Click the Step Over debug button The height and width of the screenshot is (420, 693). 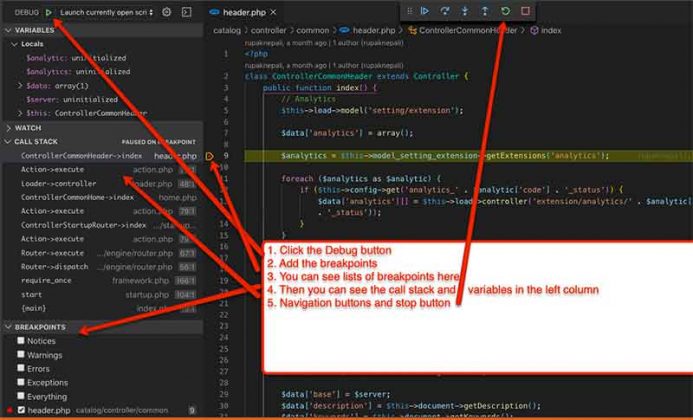point(444,11)
